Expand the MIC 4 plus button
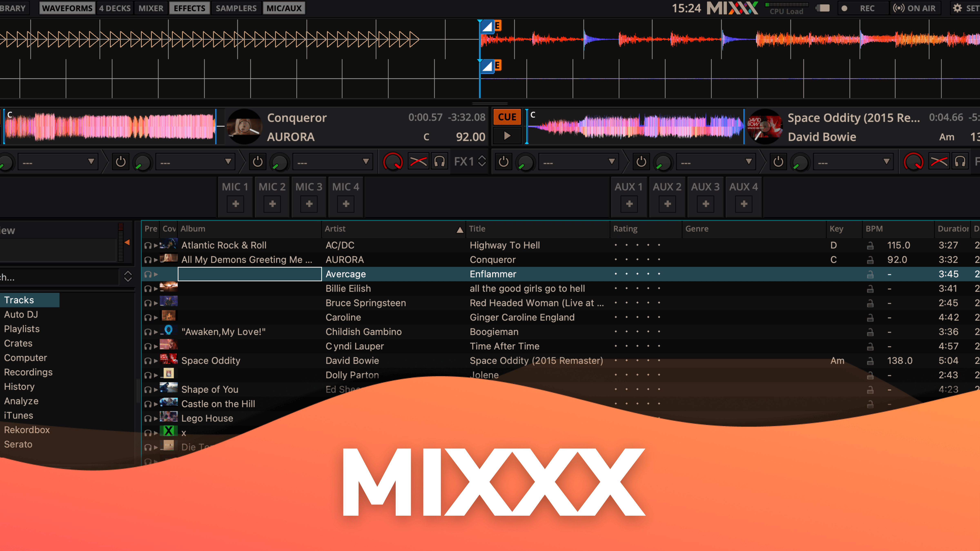 (346, 204)
